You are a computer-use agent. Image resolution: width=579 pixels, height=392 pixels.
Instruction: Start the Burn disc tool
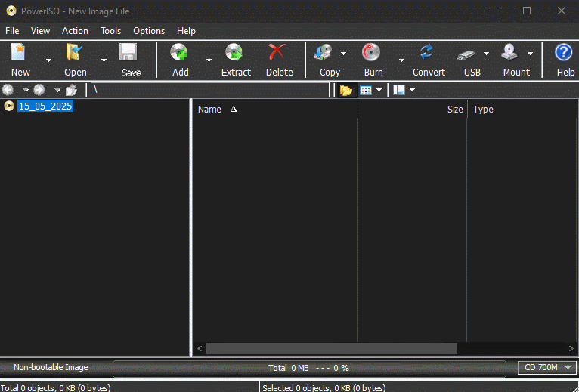[x=371, y=52]
